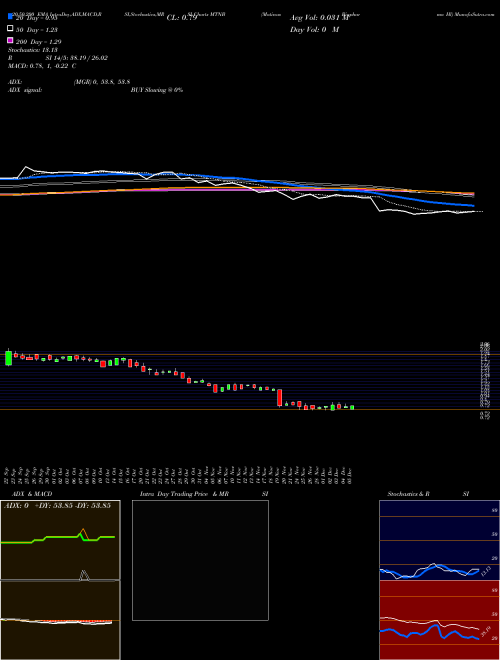Viewport: 500px width, 660px height.
Task: Click the last green candlestick on the right
Action: 352,407
